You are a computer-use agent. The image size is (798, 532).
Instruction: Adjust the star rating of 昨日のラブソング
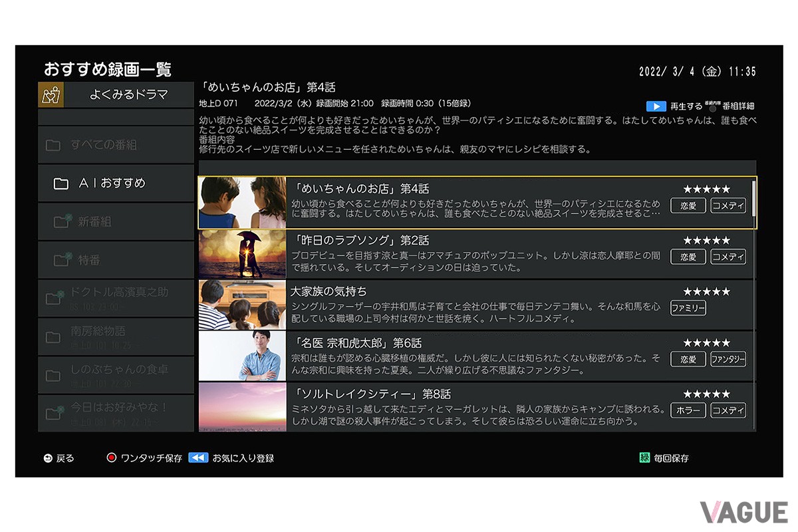click(706, 239)
